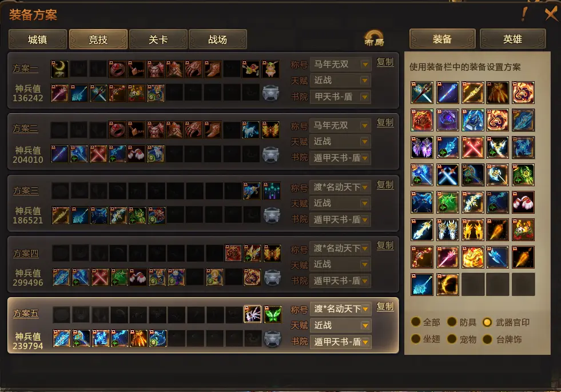Image resolution: width=561 pixels, height=392 pixels.
Task: Open 书院 遁甲天书 dropdown in 方案五
Action: 340,342
